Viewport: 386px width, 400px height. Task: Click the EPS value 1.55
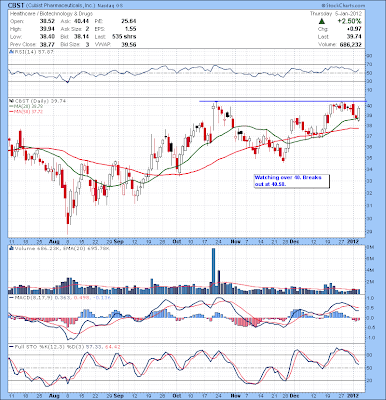(131, 29)
